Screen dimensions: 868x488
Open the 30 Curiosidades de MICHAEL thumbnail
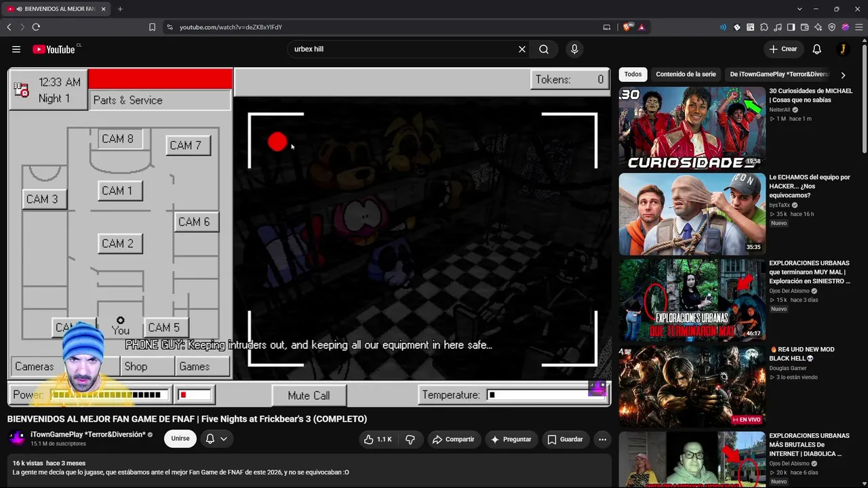692,127
